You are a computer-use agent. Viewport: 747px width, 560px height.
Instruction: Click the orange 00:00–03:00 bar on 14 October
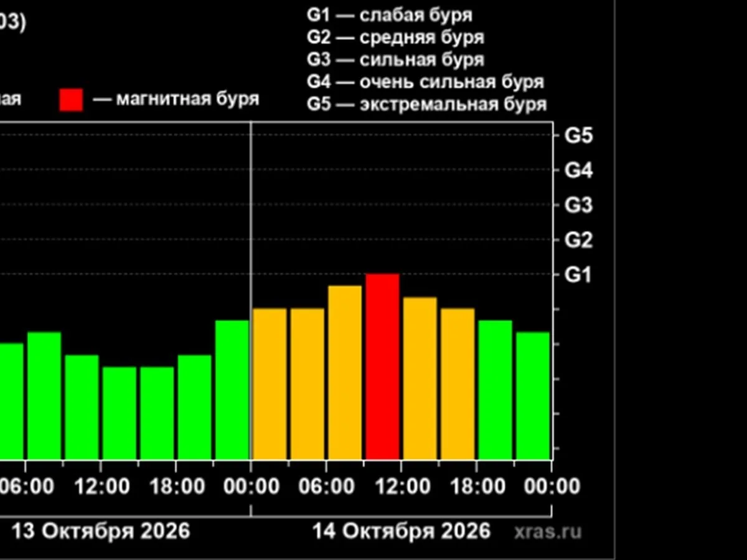click(270, 384)
